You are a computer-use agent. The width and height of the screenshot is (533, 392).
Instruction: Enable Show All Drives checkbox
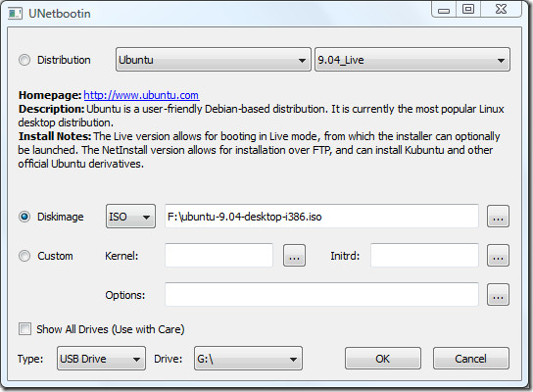[24, 329]
